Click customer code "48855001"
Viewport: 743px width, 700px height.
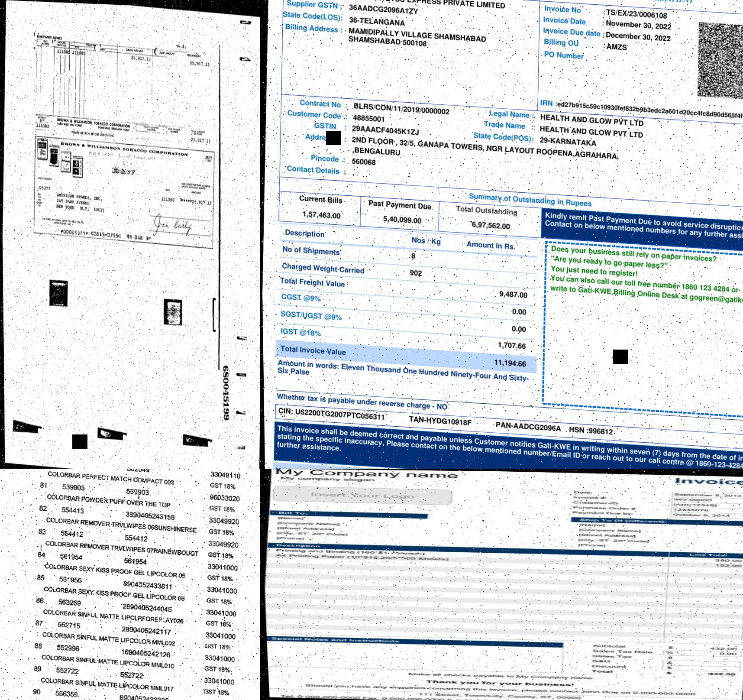[368, 119]
